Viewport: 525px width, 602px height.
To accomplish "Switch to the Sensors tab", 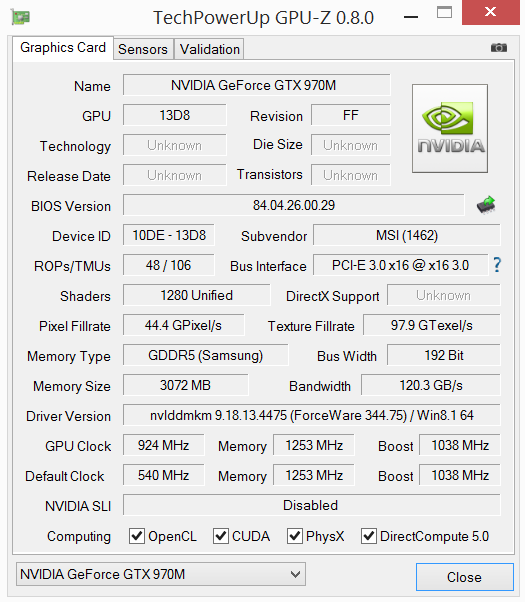I will [x=143, y=49].
